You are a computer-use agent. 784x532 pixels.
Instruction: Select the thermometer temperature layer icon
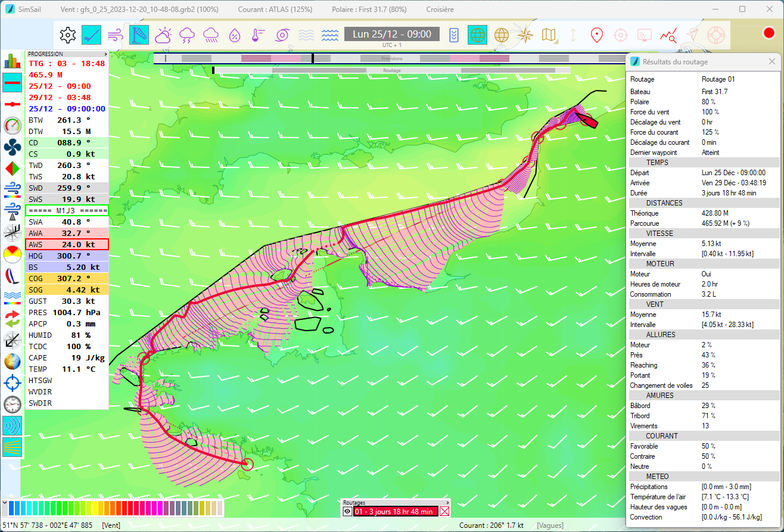(x=258, y=35)
